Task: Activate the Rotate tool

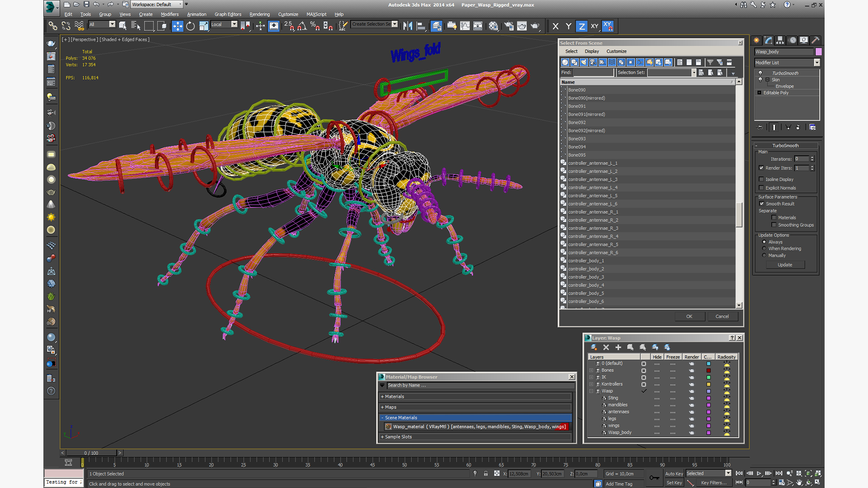Action: tap(190, 26)
